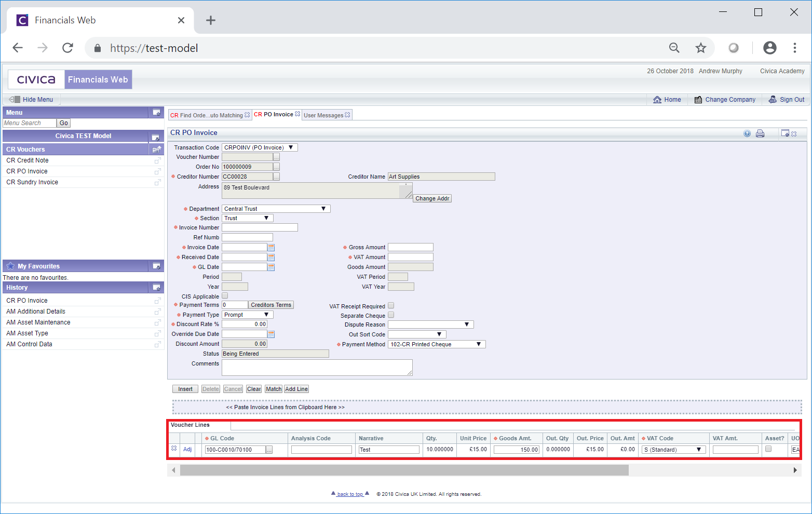Click the Adj link in voucher line
812x514 pixels.
click(x=187, y=450)
